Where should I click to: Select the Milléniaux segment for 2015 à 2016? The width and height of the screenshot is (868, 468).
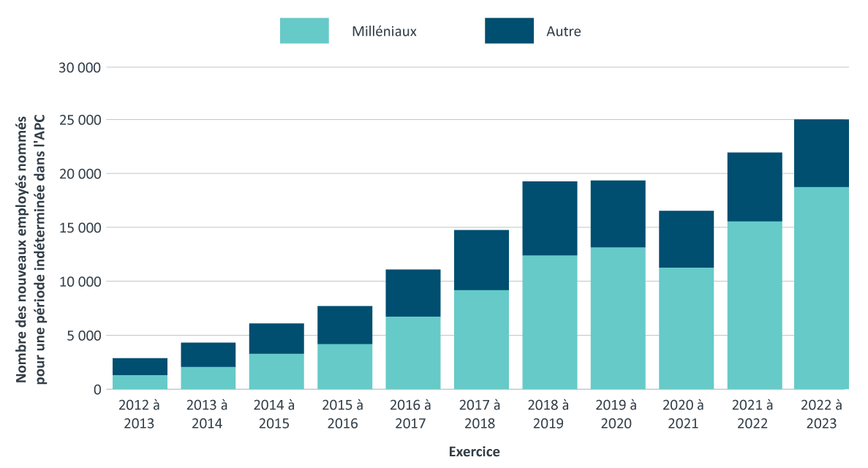(x=344, y=366)
